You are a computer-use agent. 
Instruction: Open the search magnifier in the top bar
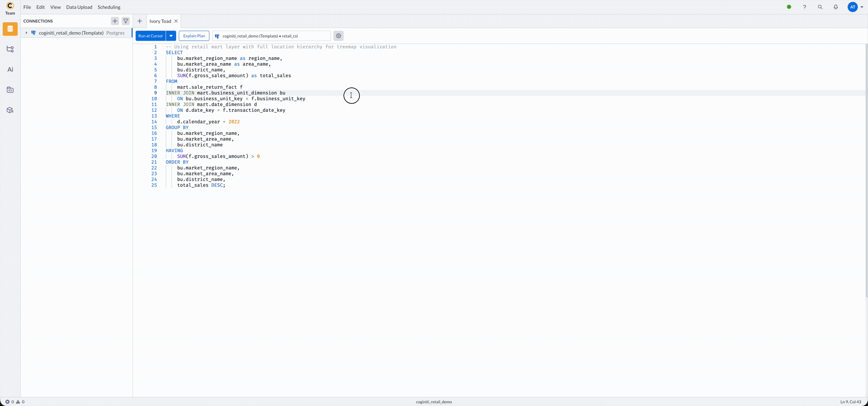coord(820,7)
